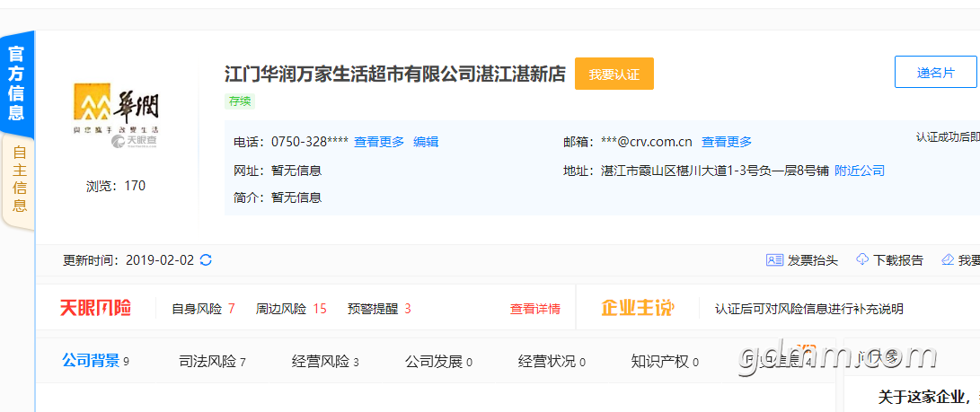
Task: Select the 知识产权 tab
Action: click(x=665, y=362)
